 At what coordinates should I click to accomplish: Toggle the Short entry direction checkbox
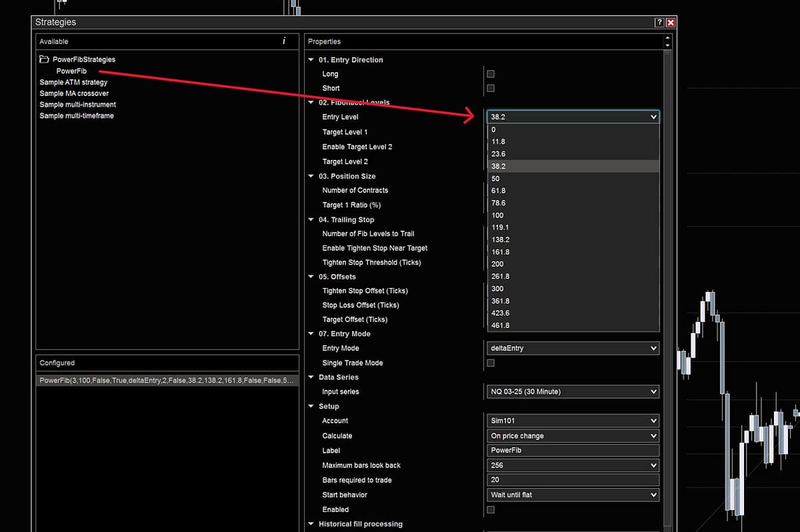coord(491,88)
